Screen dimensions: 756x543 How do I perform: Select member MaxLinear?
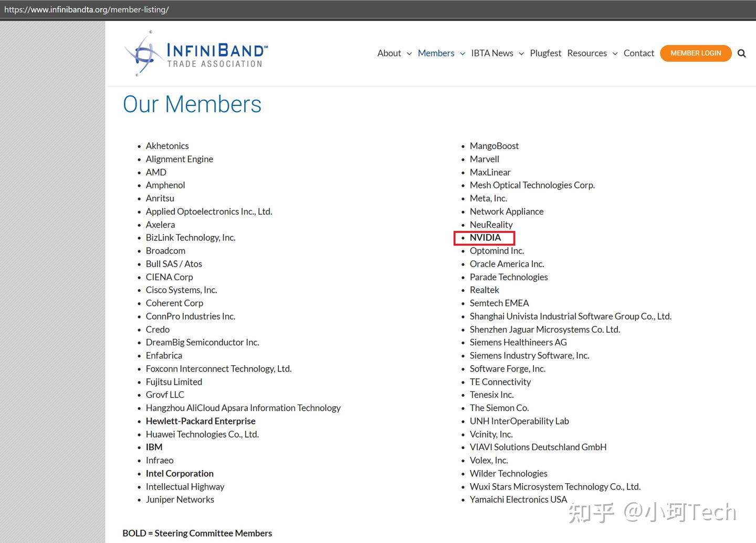tap(490, 172)
